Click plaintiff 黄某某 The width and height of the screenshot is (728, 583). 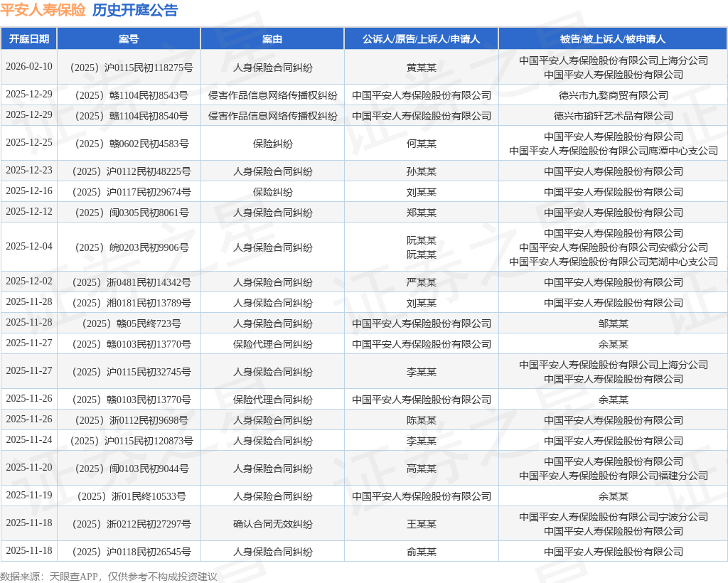(421, 68)
